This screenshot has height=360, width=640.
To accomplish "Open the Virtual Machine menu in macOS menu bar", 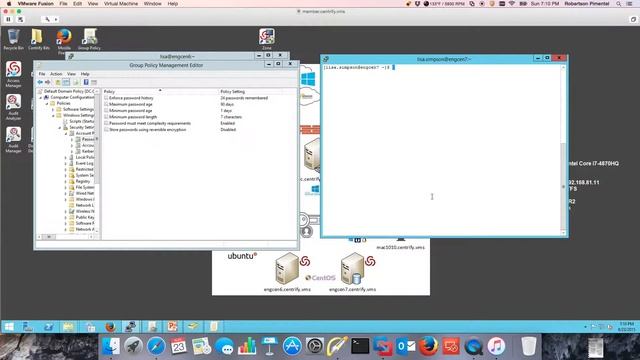I will 121,4.
